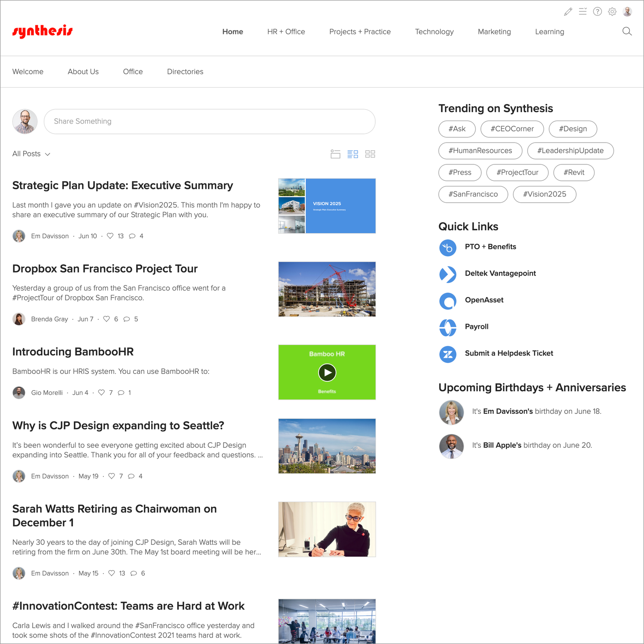The image size is (644, 644).
Task: Open the user profile avatar in top bar
Action: [x=627, y=12]
